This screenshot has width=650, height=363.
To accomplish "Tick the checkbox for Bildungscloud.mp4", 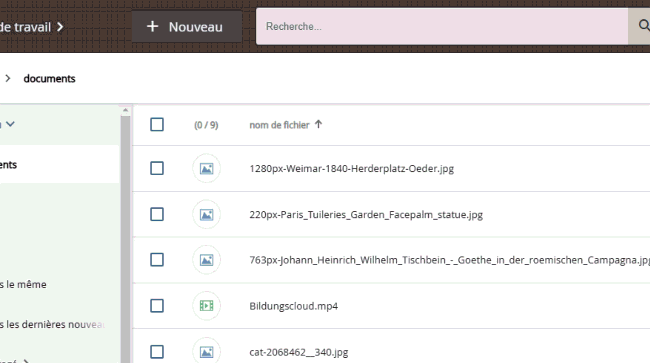I will coord(157,306).
